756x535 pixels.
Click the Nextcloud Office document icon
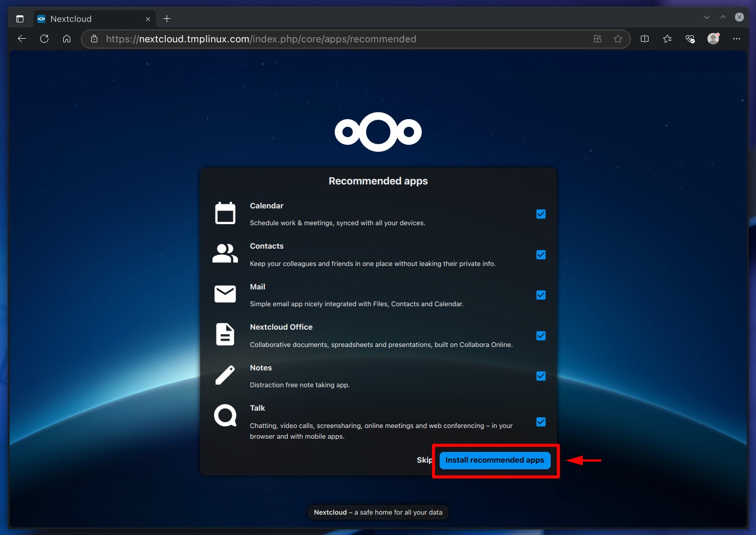[x=225, y=334]
